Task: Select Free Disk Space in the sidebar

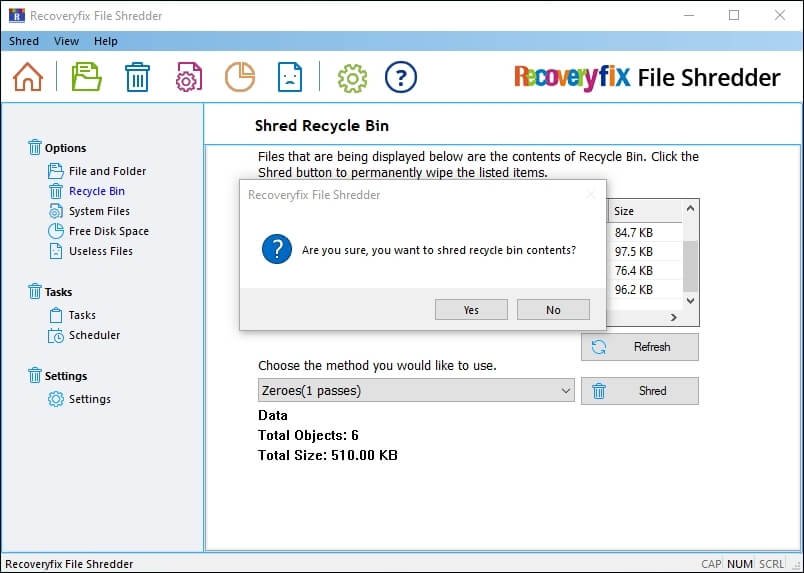Action: (x=108, y=231)
